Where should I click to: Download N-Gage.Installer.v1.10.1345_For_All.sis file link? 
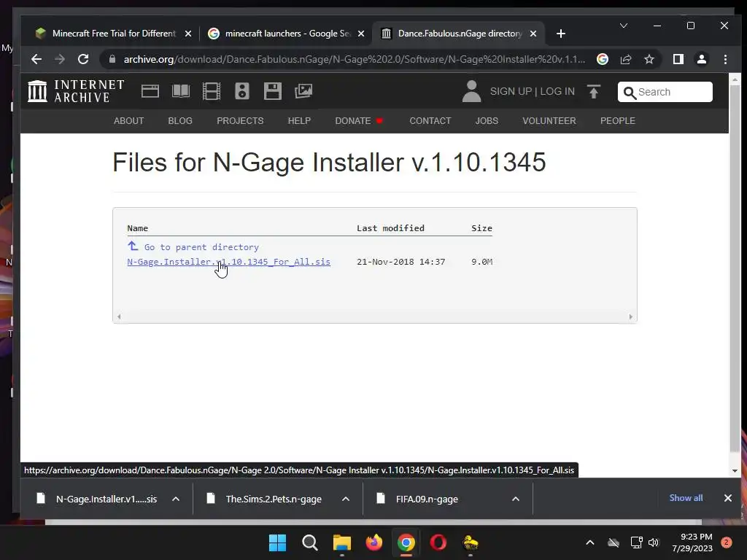228,262
